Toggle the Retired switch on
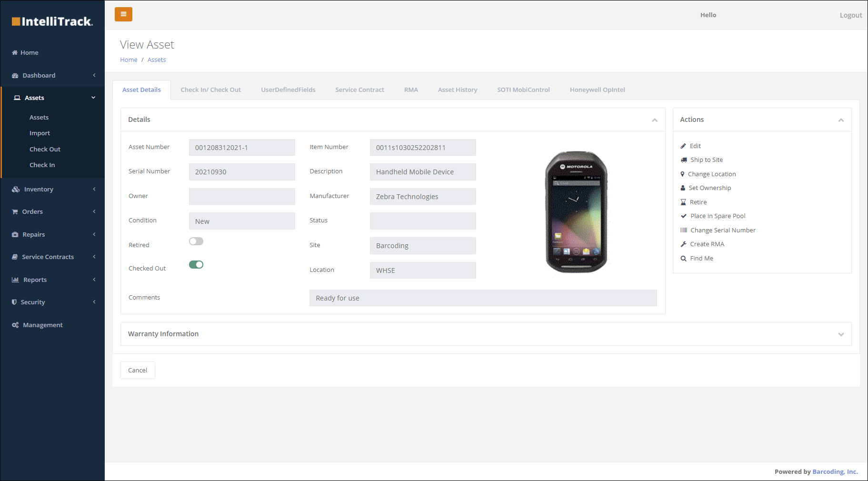868x481 pixels. 196,241
